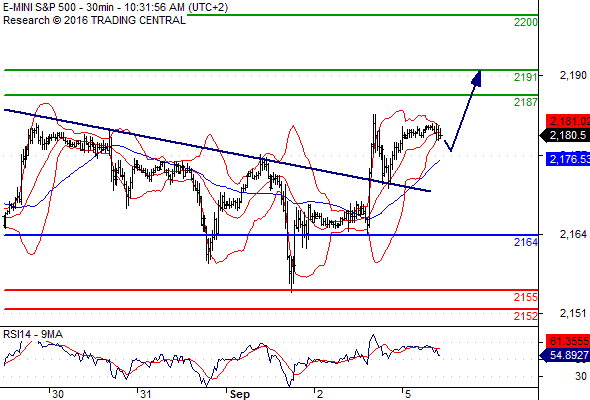
Task: Click the 2,164 price axis value
Action: pyautogui.click(x=573, y=235)
